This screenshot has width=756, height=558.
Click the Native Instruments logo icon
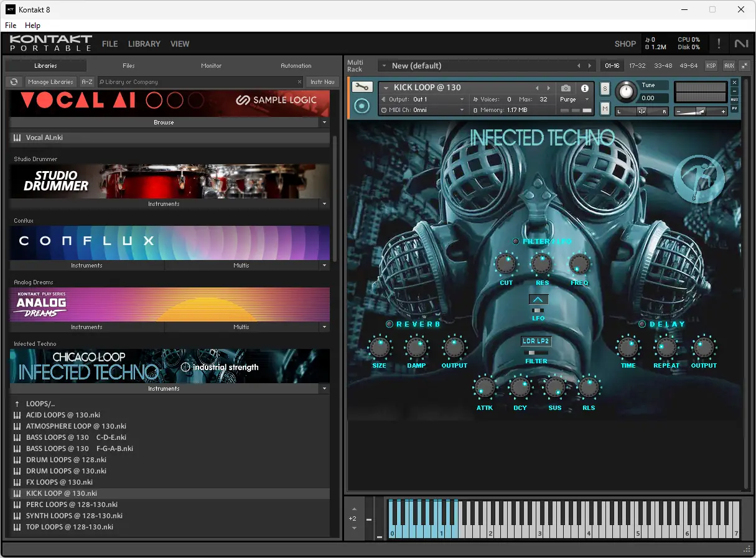click(741, 44)
